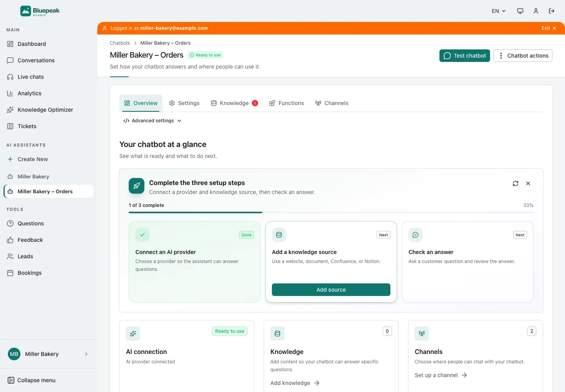Expand the Miller Bakery account menu

click(x=49, y=354)
